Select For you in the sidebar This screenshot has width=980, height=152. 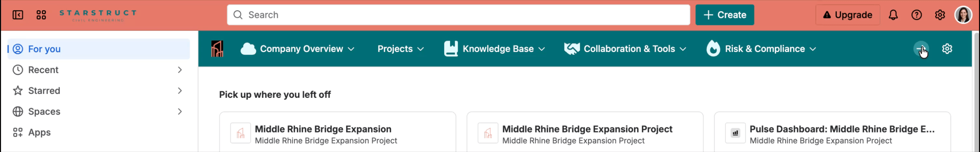click(99, 49)
